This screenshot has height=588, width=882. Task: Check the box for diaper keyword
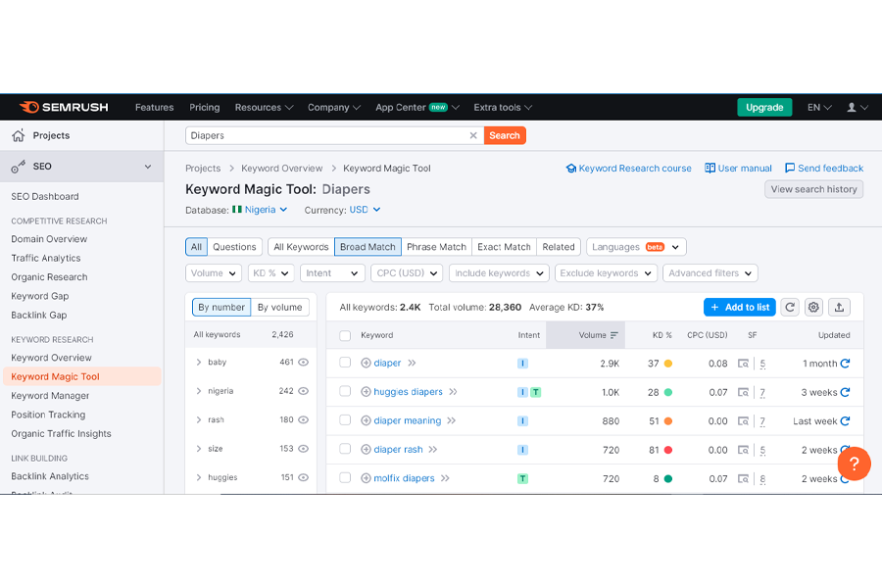345,363
